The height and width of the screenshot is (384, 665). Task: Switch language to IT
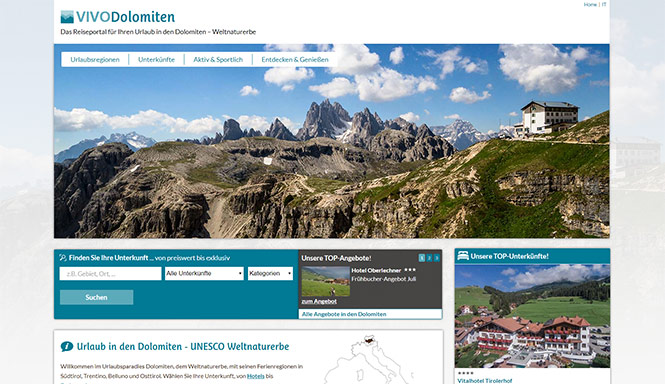604,4
